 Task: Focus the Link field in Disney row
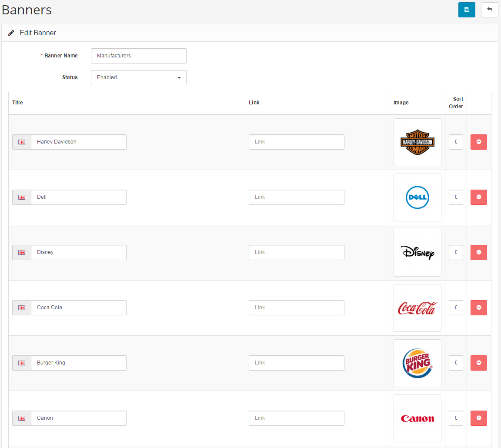point(297,252)
